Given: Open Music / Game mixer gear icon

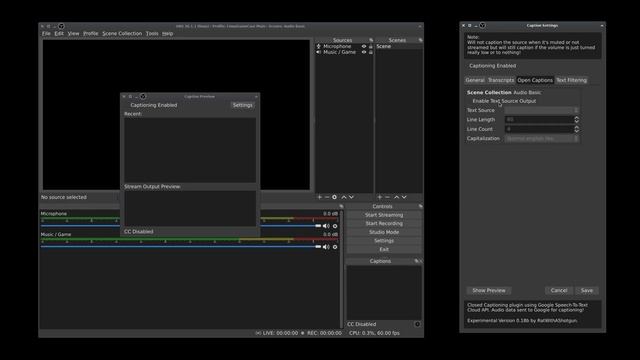Looking at the screenshot, I should pos(335,247).
